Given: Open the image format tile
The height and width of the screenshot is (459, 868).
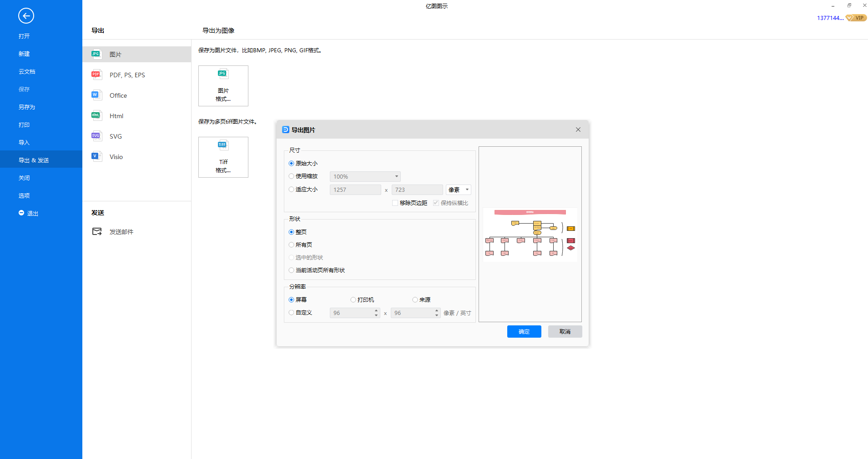Looking at the screenshot, I should pyautogui.click(x=223, y=86).
